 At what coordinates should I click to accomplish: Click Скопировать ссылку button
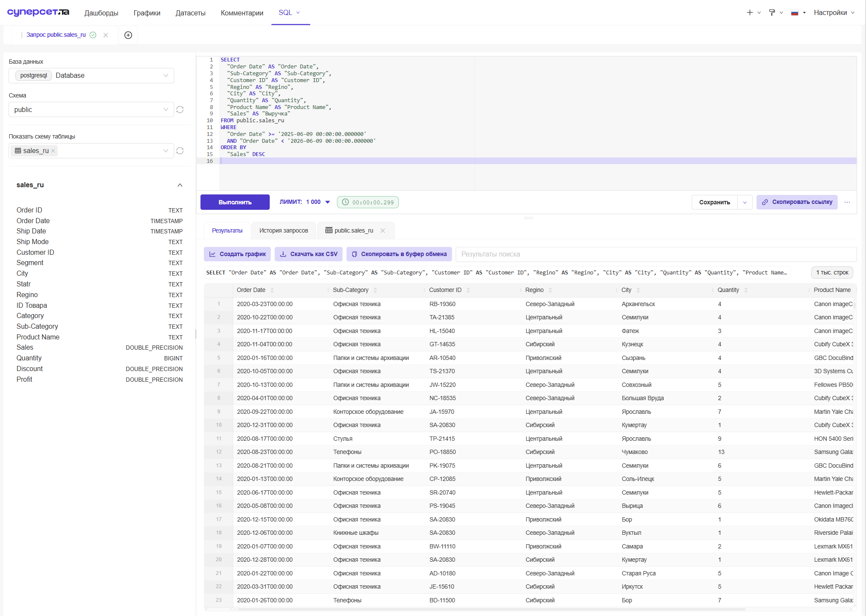click(x=797, y=202)
